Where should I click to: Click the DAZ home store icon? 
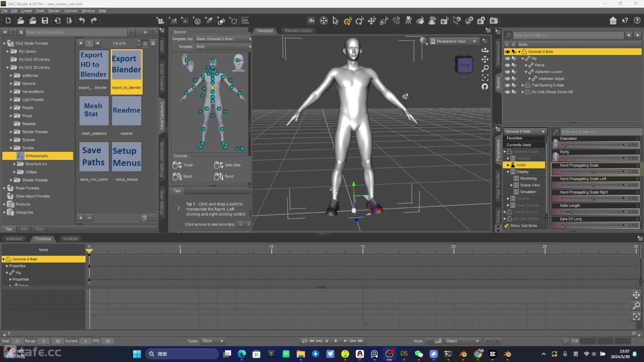click(x=613, y=21)
